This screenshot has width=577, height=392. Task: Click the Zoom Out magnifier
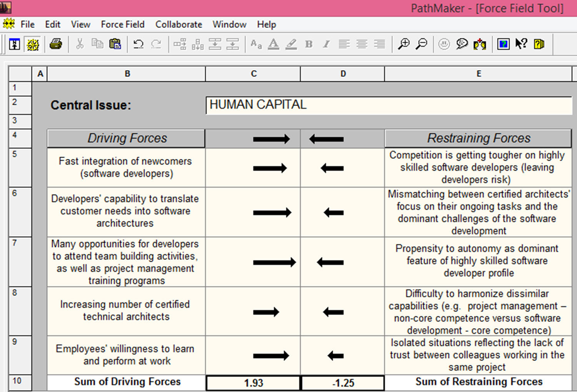tap(422, 44)
